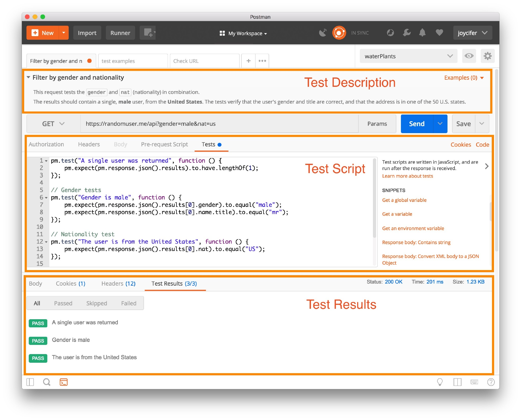Collapse the request description triangle
This screenshot has height=420, width=521.
tap(28, 77)
